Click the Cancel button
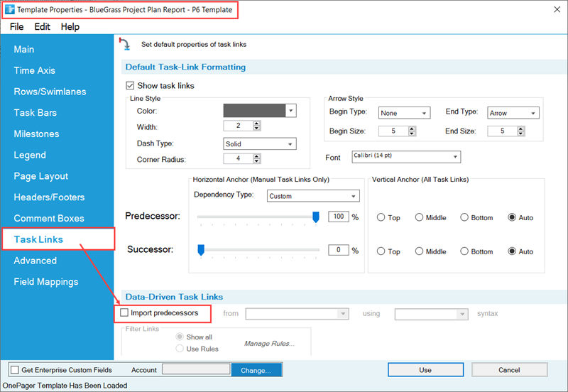This screenshot has width=568, height=392. pos(509,370)
